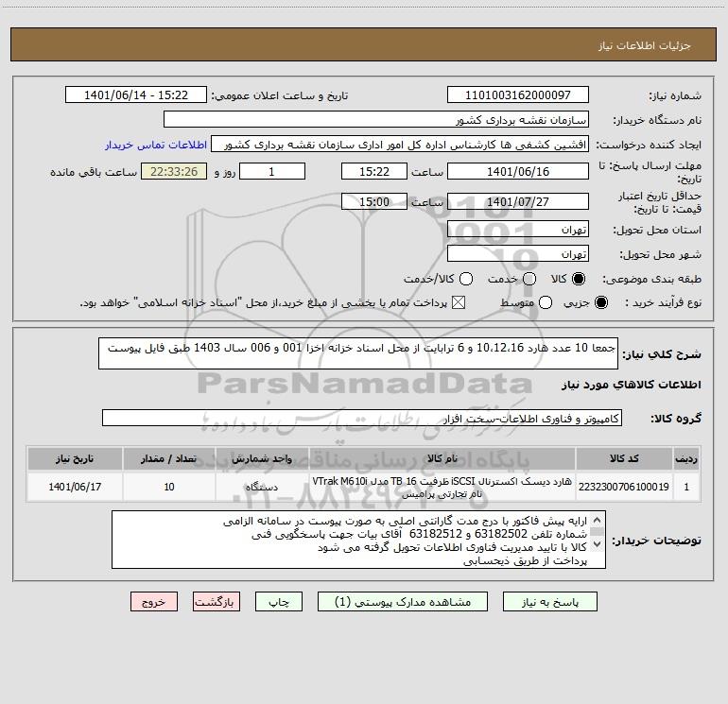Click the خروج exit button
Screen dimensions: 728x704
(154, 601)
